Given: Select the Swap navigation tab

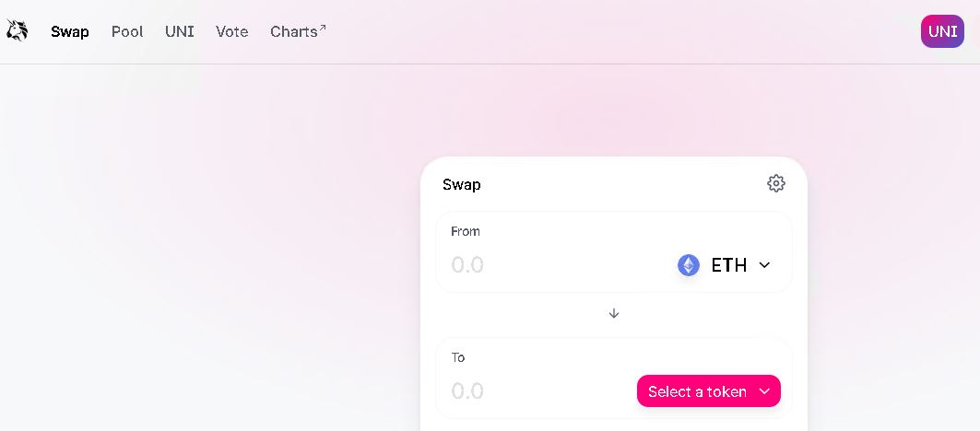Looking at the screenshot, I should (x=70, y=32).
